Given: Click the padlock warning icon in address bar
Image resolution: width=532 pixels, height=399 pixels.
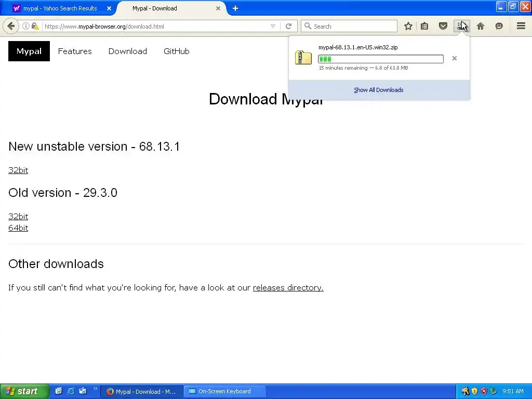Looking at the screenshot, I should (35, 26).
